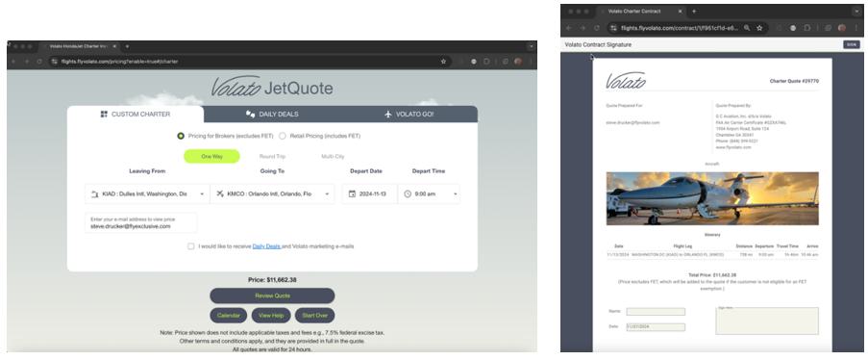Bookmark the contract page with the star

tap(759, 28)
